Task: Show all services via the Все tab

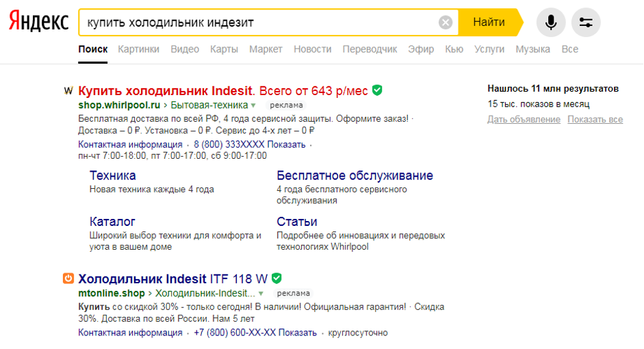Action: pos(569,49)
